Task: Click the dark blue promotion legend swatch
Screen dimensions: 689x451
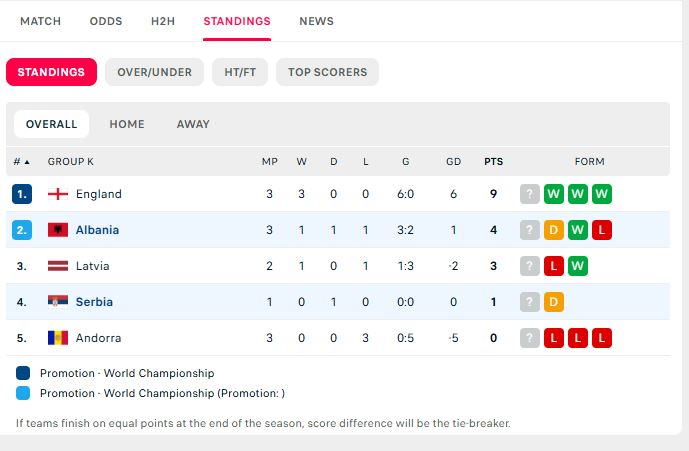Action: [x=23, y=373]
